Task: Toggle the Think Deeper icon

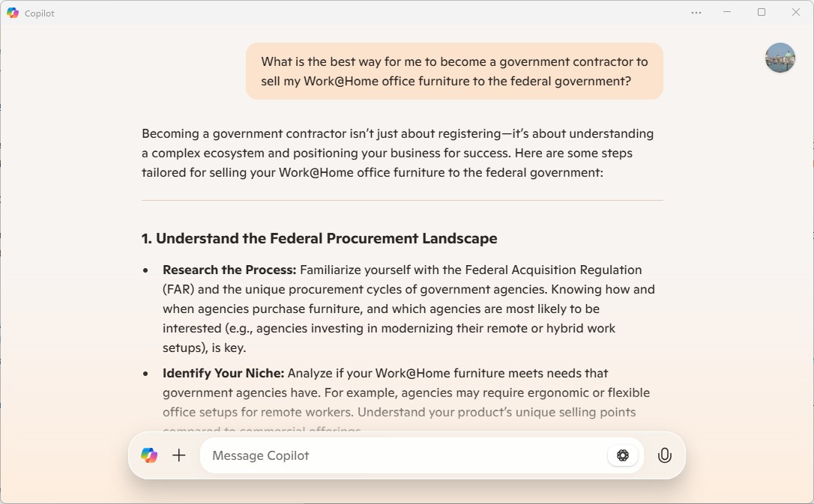Action: coord(622,455)
